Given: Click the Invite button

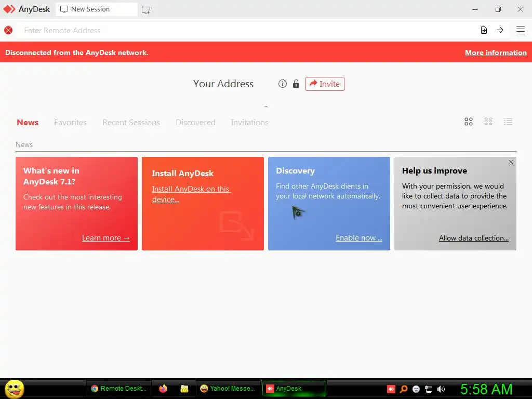Looking at the screenshot, I should pyautogui.click(x=325, y=84).
